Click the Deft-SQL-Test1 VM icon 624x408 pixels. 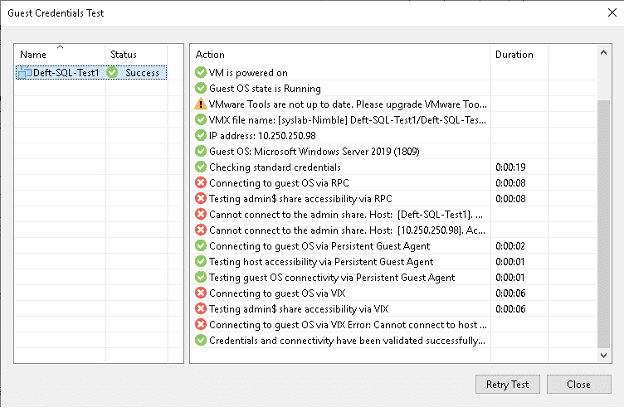coord(24,72)
